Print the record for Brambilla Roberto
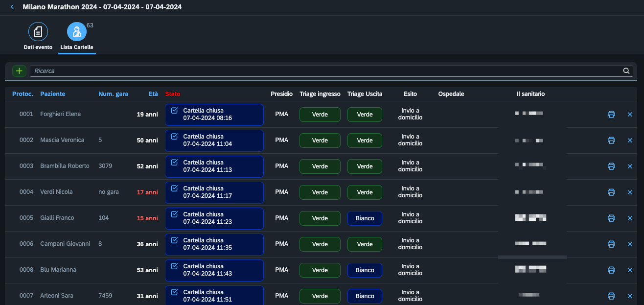 tap(611, 166)
